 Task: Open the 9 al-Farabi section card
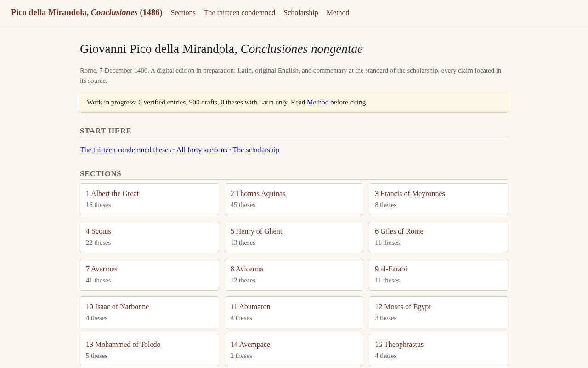(438, 275)
